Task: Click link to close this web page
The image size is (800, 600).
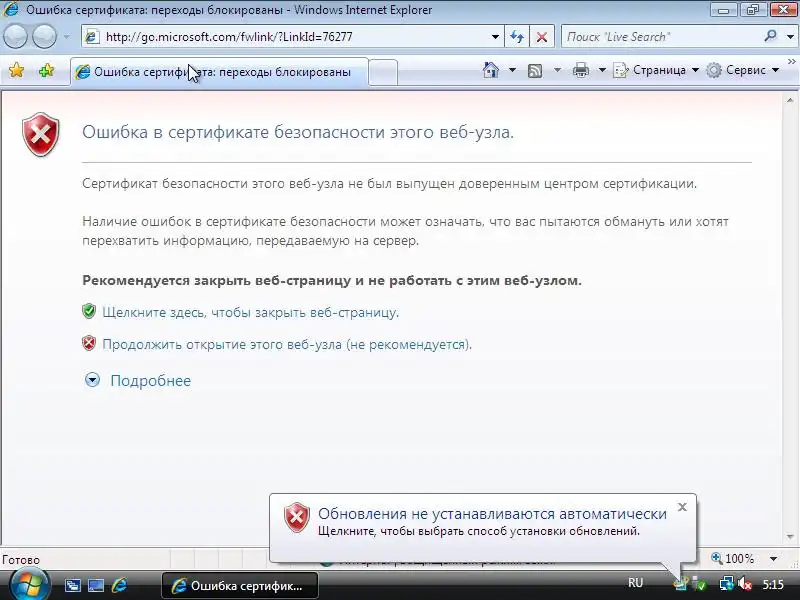Action: (251, 312)
